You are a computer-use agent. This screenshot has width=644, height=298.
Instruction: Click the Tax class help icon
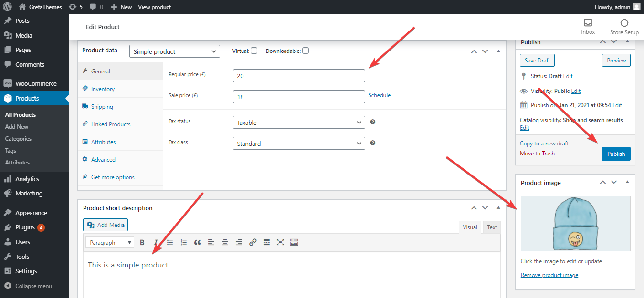373,143
